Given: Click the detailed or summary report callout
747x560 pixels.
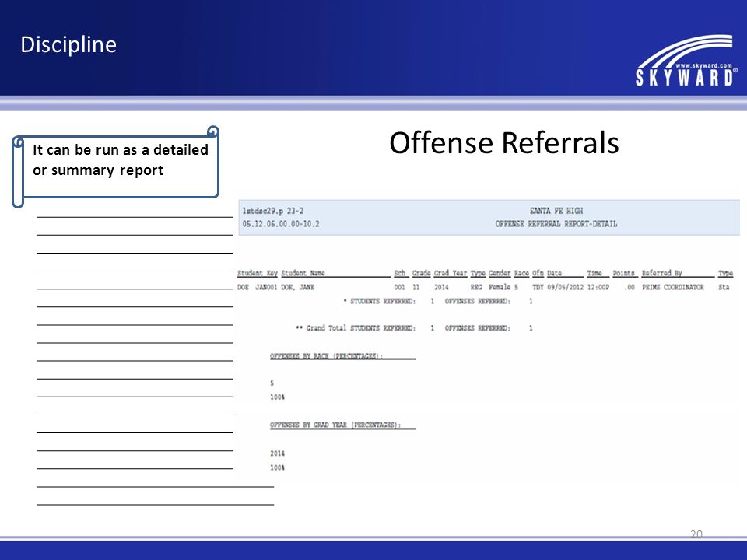Looking at the screenshot, I should coord(116,166).
